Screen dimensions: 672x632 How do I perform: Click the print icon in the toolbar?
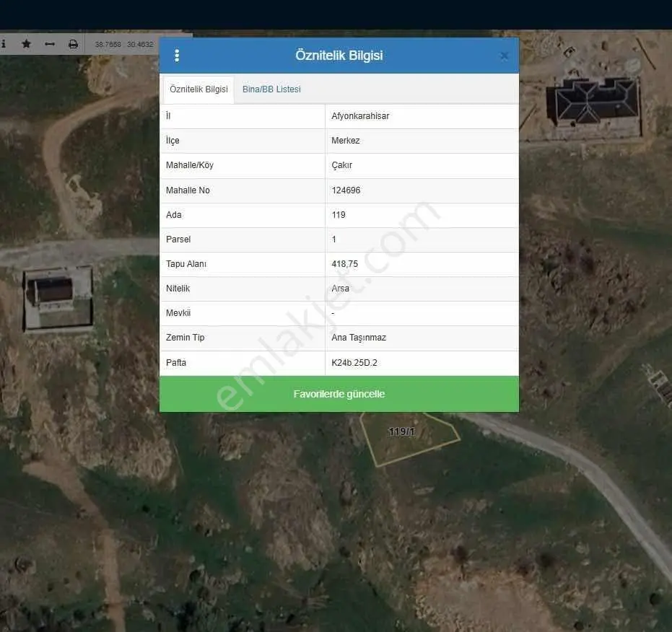tap(74, 44)
